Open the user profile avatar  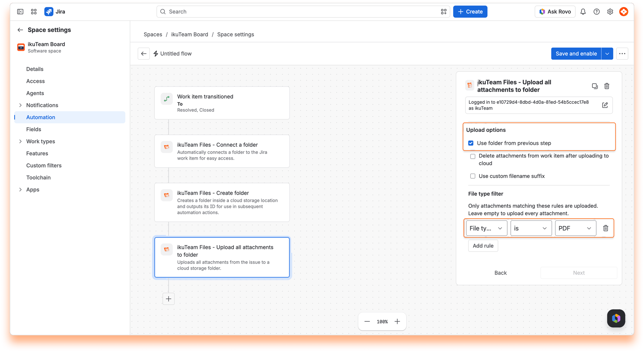pos(624,11)
